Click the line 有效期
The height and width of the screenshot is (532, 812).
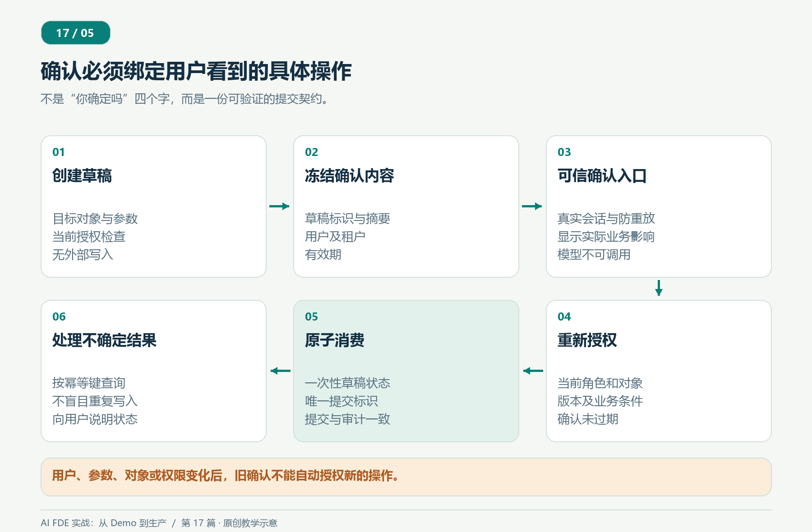click(323, 255)
